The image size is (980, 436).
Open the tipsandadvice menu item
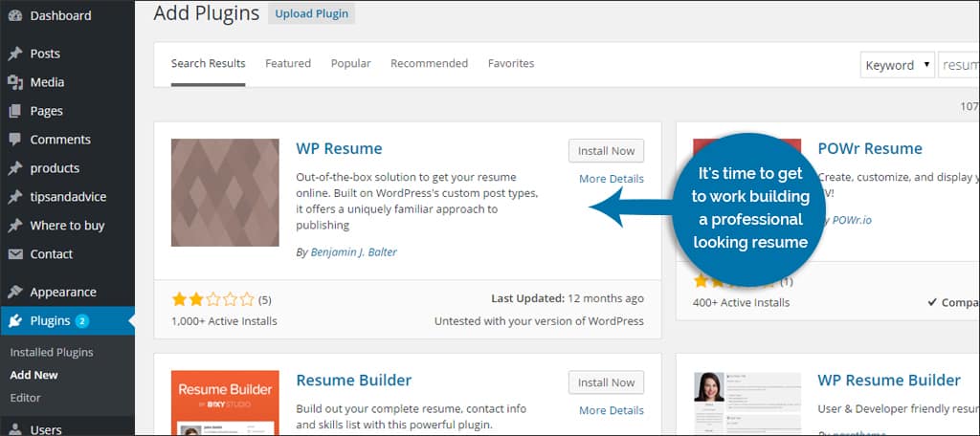click(x=68, y=197)
